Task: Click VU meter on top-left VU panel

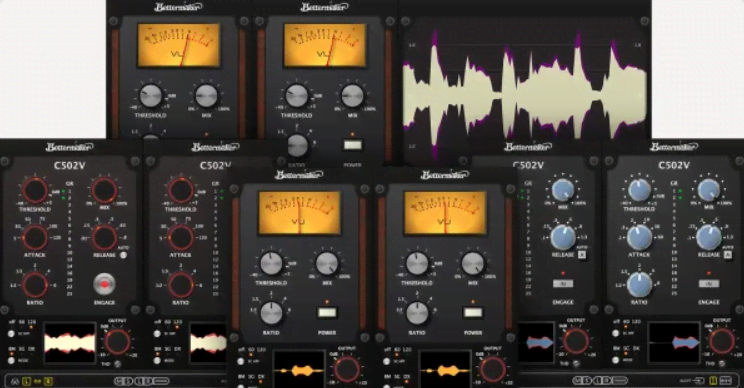Action: (179, 45)
